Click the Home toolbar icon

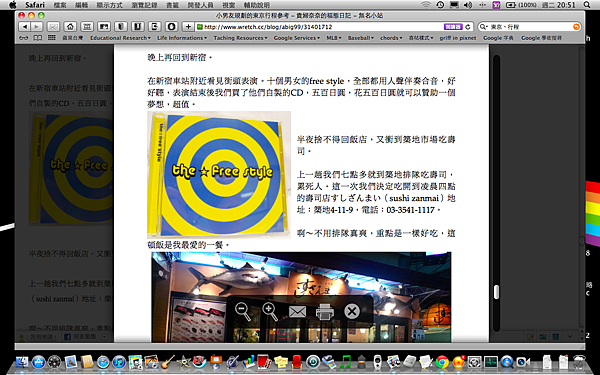point(70,27)
